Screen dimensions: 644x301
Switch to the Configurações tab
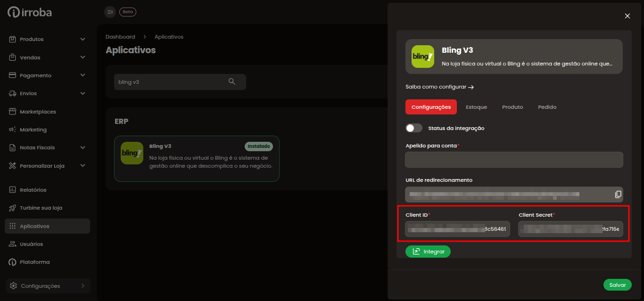(431, 107)
